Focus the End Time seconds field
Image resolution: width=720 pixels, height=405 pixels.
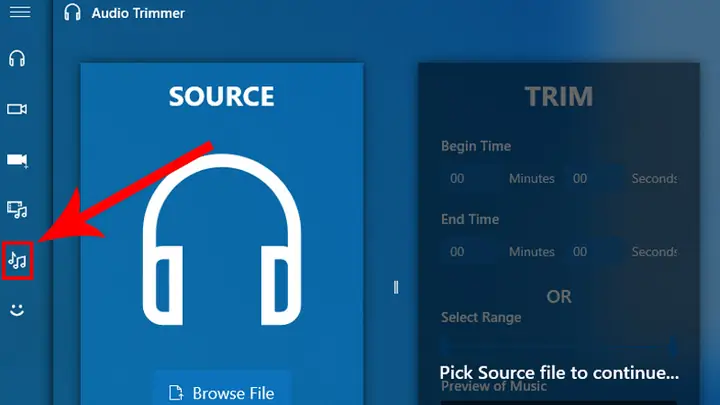592,252
